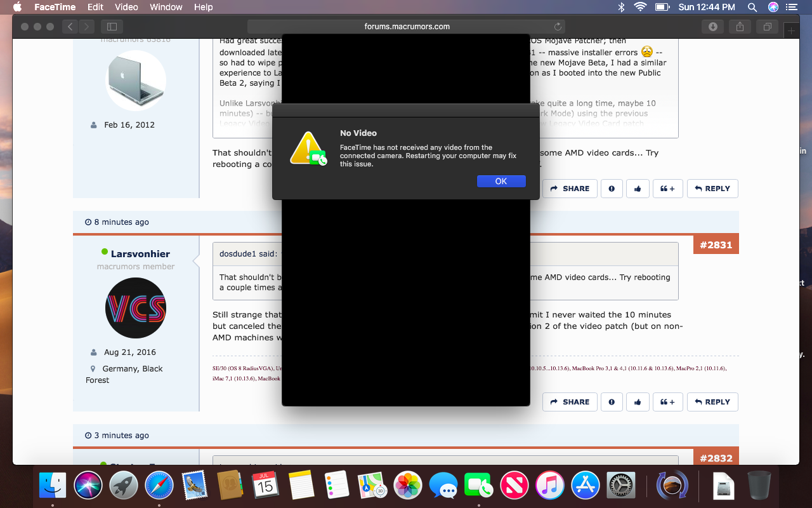Open Messages from the Dock
Screen dimensions: 812x508
(443, 486)
